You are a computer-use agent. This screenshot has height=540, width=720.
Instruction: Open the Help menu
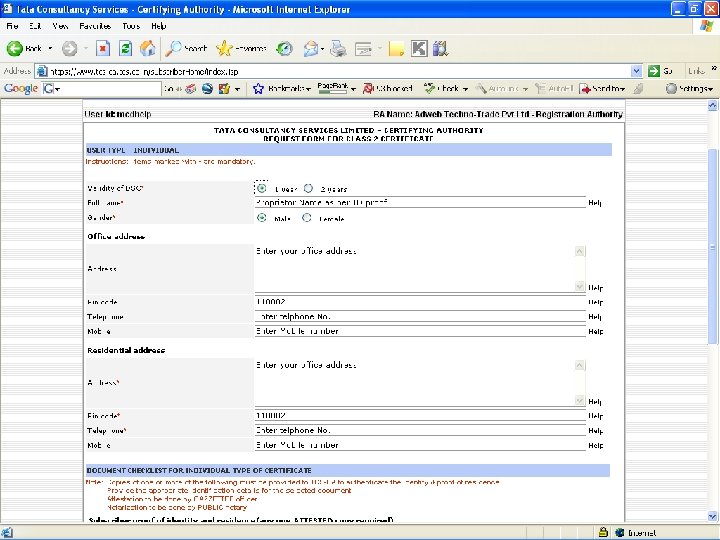click(x=158, y=26)
